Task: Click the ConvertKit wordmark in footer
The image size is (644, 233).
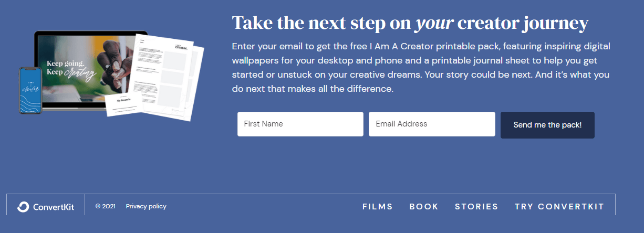Action: pos(53,207)
